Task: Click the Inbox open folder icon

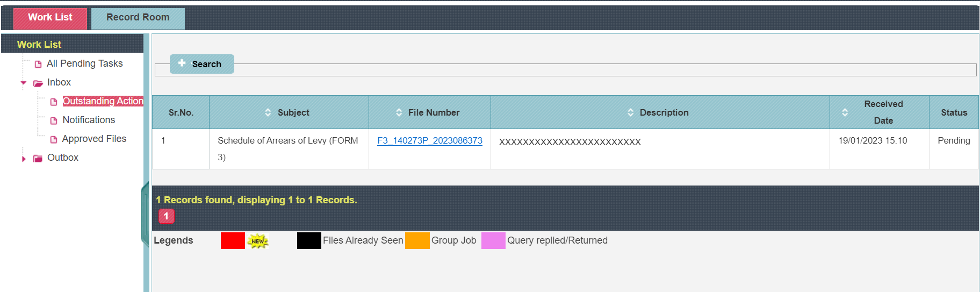Action: click(x=38, y=83)
